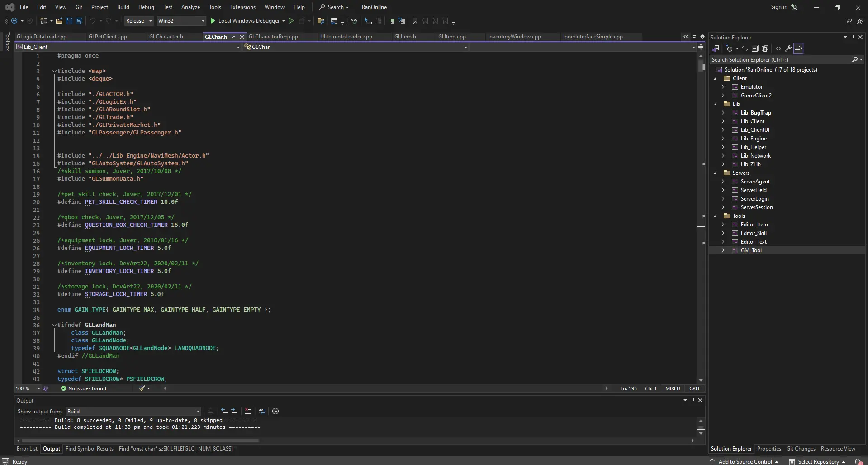This screenshot has height=465, width=868.
Task: Open the Git Changes panel tab
Action: click(x=801, y=449)
